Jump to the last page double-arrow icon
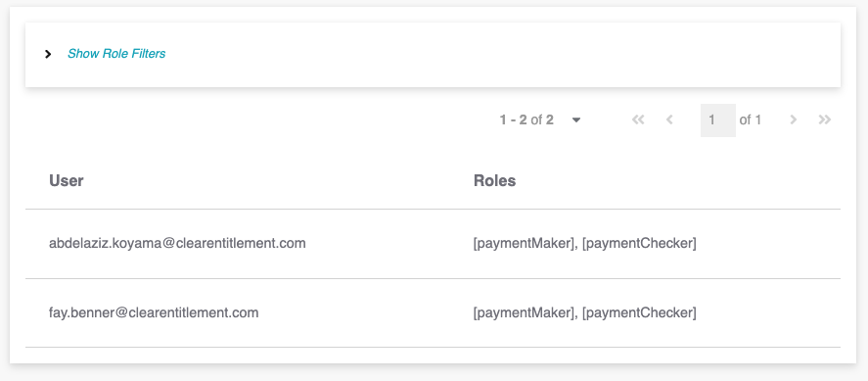The width and height of the screenshot is (868, 381). 825,119
